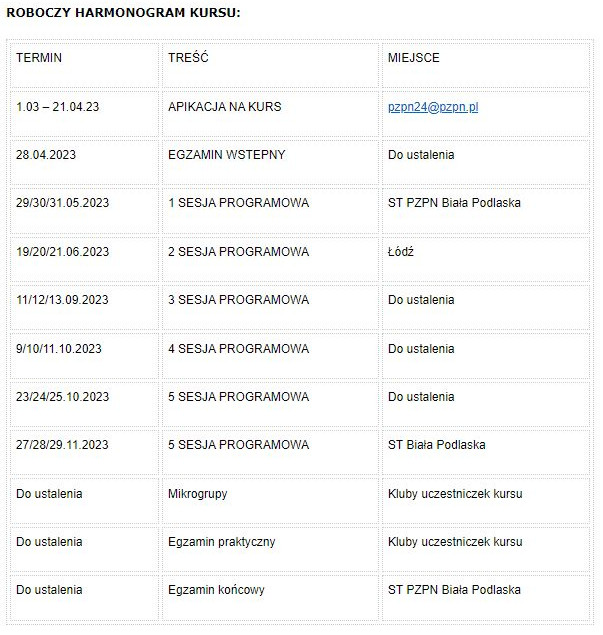Viewport: 603px width, 635px height.
Task: Click the Egzamin praktyczny cell
Action: (221, 542)
